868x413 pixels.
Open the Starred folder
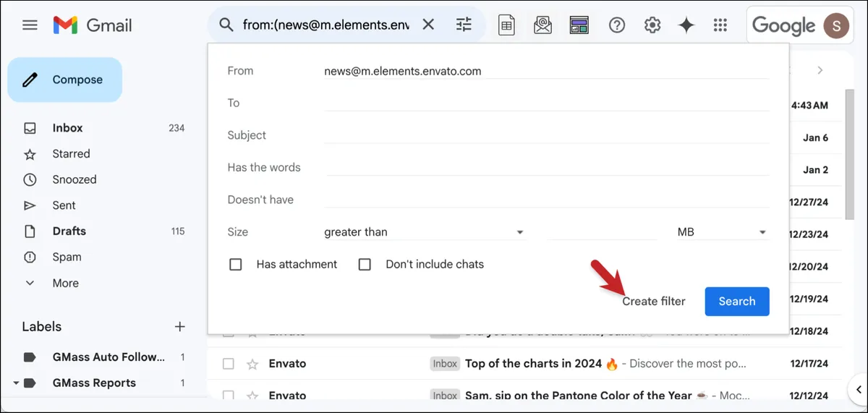click(71, 154)
